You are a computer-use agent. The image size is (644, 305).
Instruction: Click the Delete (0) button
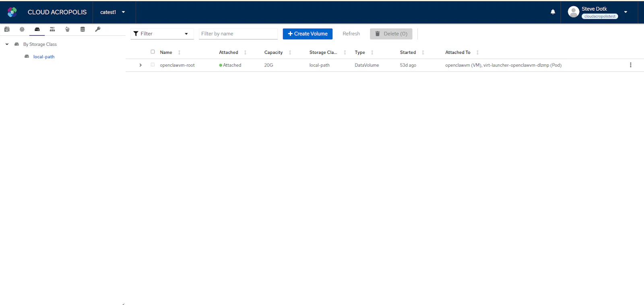pos(391,34)
